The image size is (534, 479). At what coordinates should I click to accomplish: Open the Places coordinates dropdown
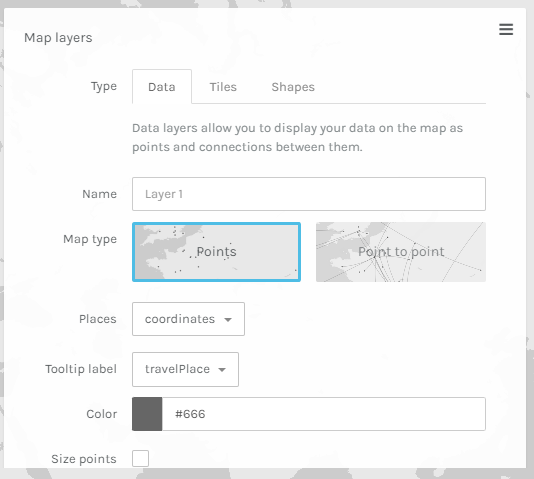pyautogui.click(x=188, y=319)
